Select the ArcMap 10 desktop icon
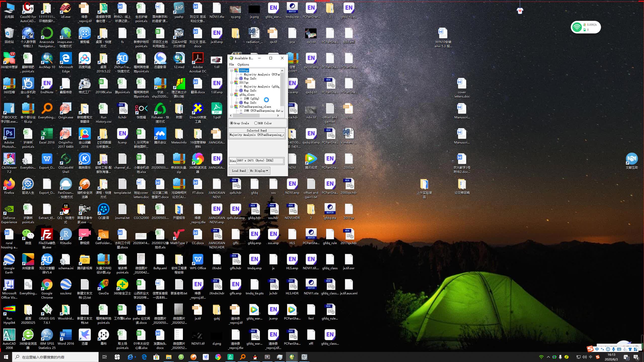This screenshot has height=362, width=644. 47,61
